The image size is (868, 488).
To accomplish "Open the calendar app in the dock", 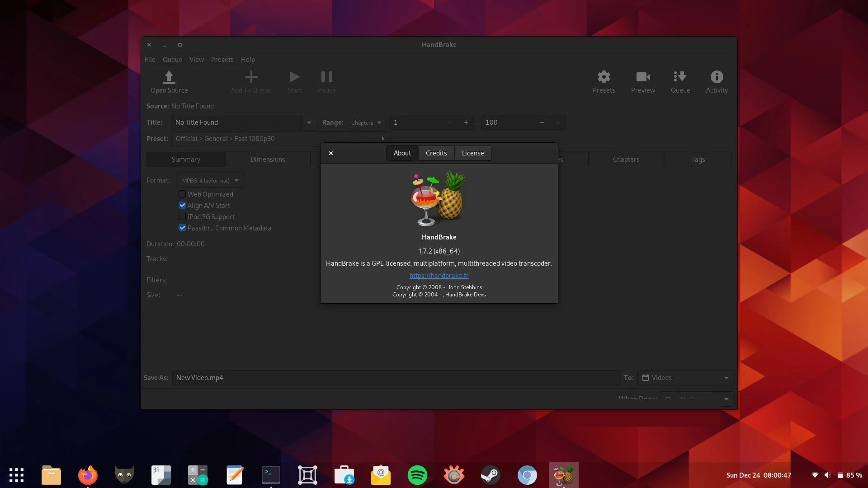I will (x=161, y=475).
